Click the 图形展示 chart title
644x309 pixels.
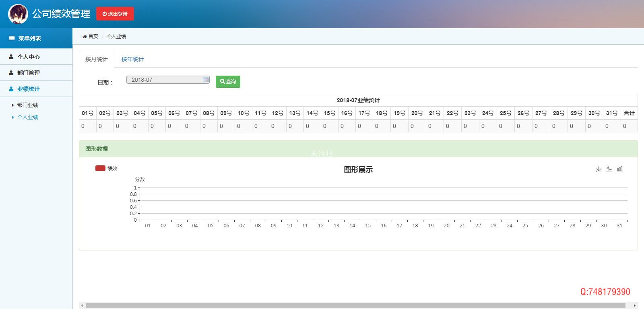point(358,170)
